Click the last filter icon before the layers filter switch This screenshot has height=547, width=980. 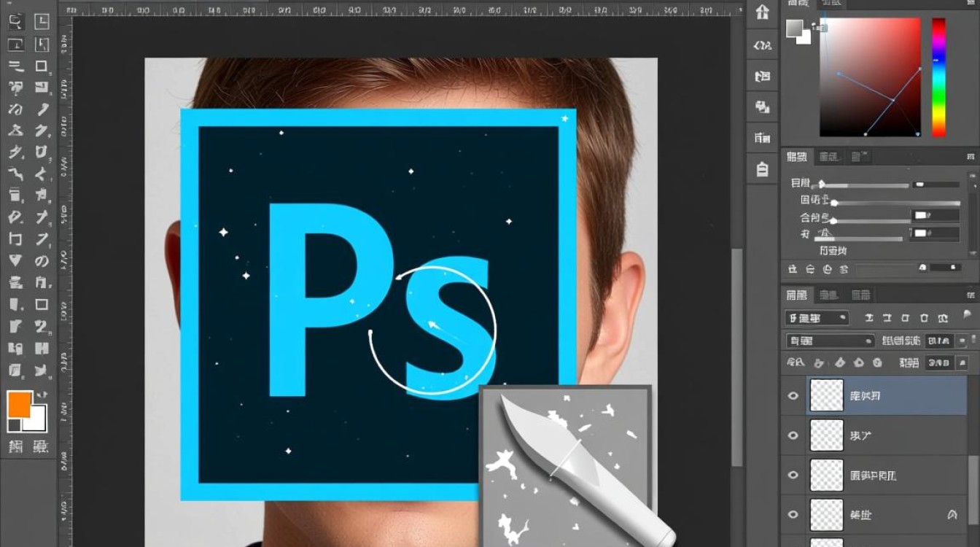pos(944,318)
